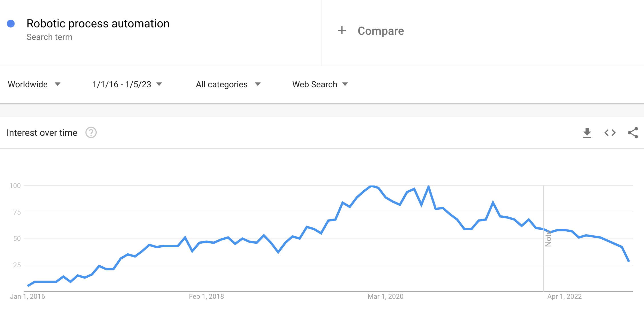
Task: Open the Worldwide region dropdown
Action: [x=34, y=84]
